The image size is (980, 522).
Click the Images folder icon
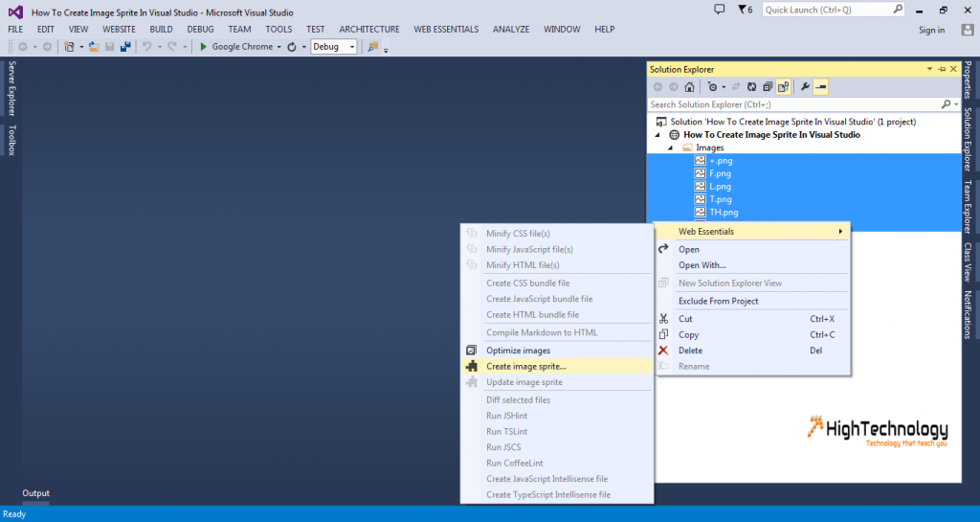(x=687, y=148)
